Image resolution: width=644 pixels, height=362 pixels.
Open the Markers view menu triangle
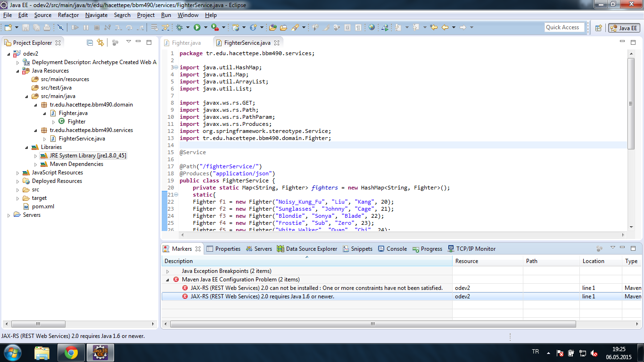click(x=613, y=247)
